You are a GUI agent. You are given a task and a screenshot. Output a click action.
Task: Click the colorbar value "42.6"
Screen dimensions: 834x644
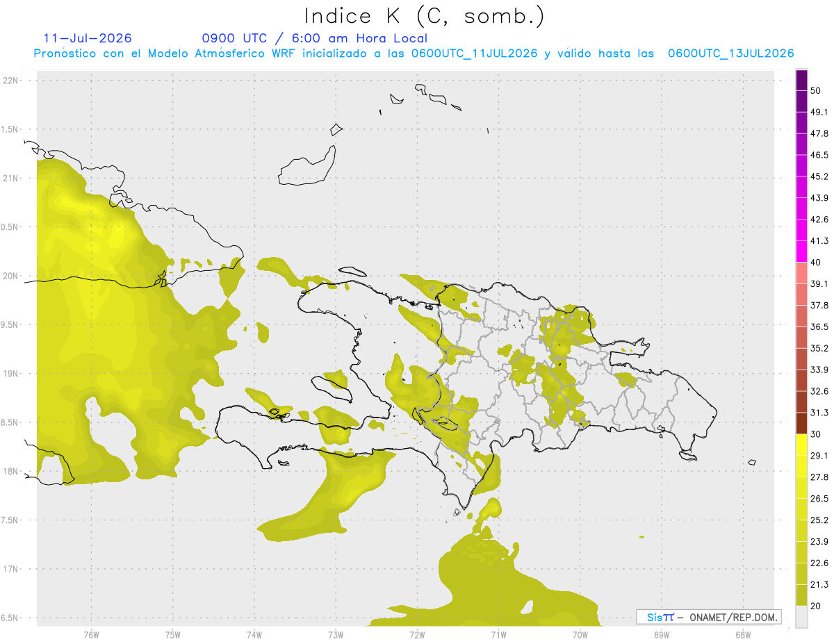(819, 220)
